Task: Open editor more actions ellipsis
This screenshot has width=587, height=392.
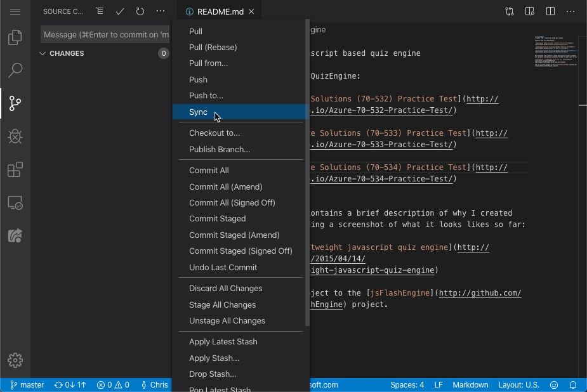Action: tap(571, 11)
